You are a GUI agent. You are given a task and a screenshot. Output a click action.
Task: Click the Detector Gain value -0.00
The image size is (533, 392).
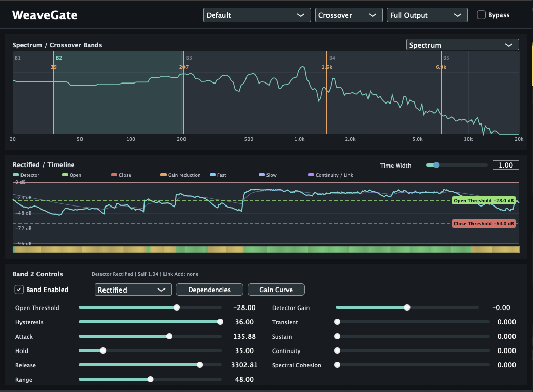pyautogui.click(x=501, y=307)
